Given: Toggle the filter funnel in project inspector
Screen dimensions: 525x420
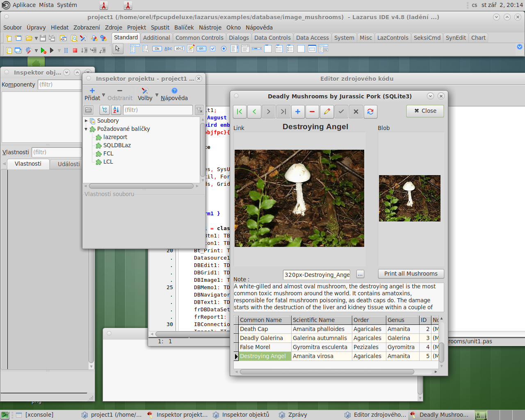Looking at the screenshot, I should coord(199,110).
